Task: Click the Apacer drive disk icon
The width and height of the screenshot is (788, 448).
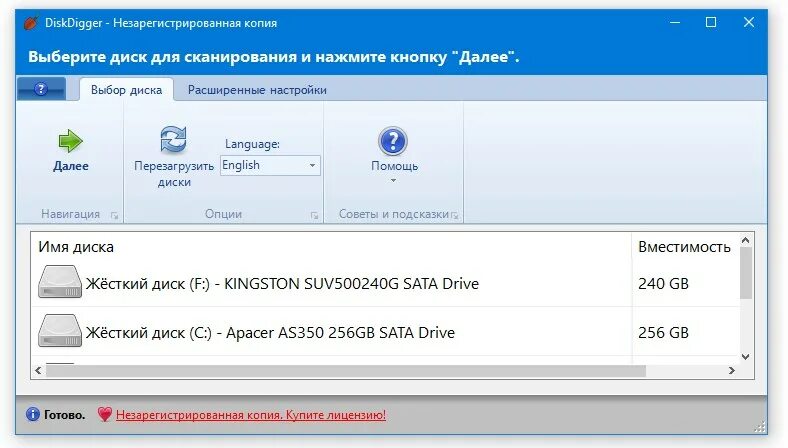Action: tap(60, 331)
